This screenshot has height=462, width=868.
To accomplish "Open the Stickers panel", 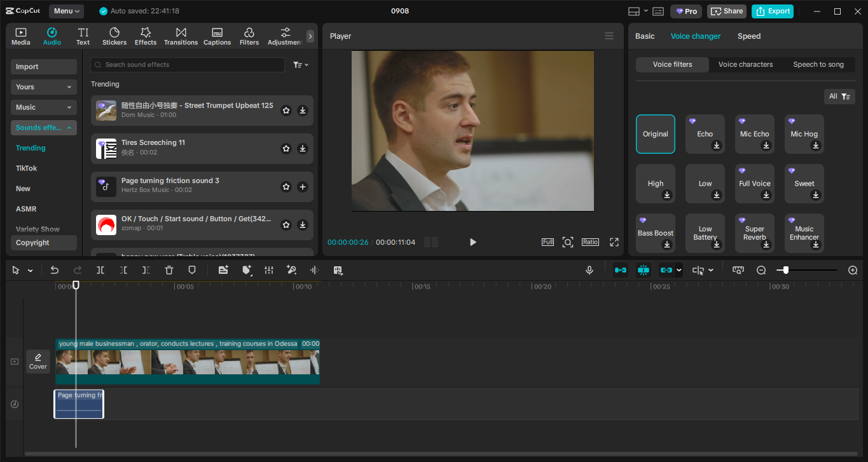I will click(114, 36).
